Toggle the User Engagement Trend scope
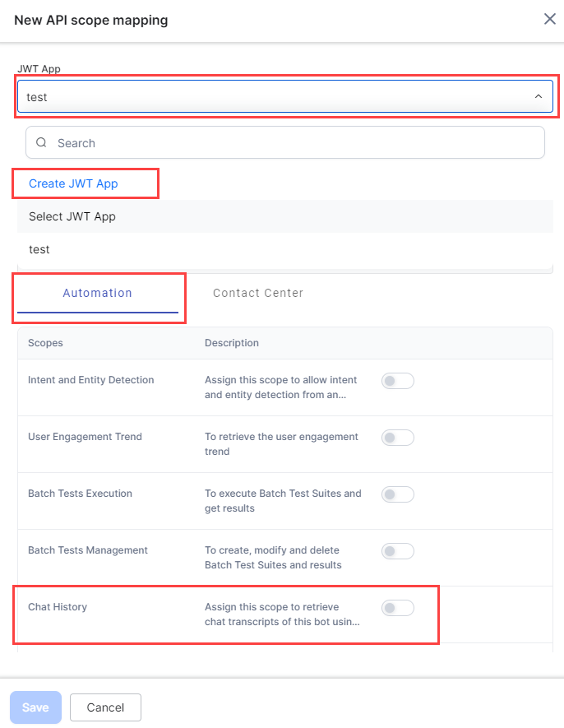 click(397, 438)
